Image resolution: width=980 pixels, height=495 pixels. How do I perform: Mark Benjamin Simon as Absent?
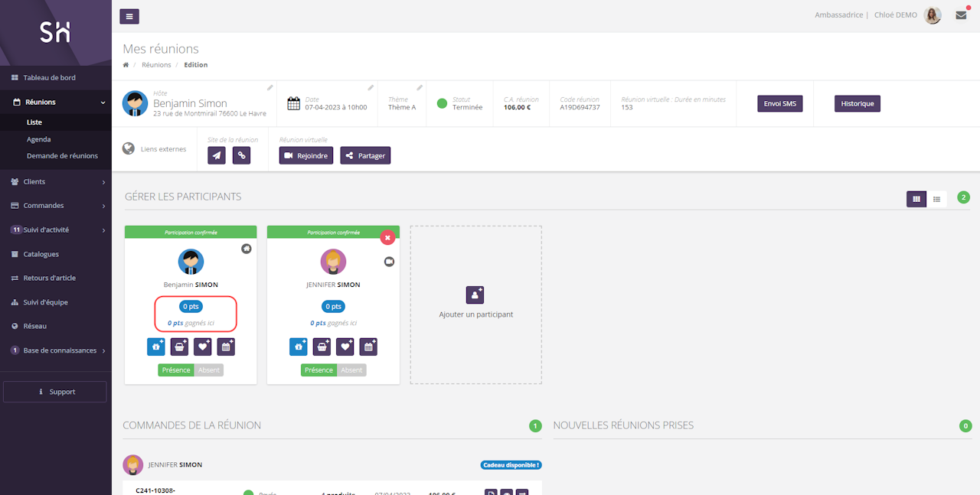point(209,370)
